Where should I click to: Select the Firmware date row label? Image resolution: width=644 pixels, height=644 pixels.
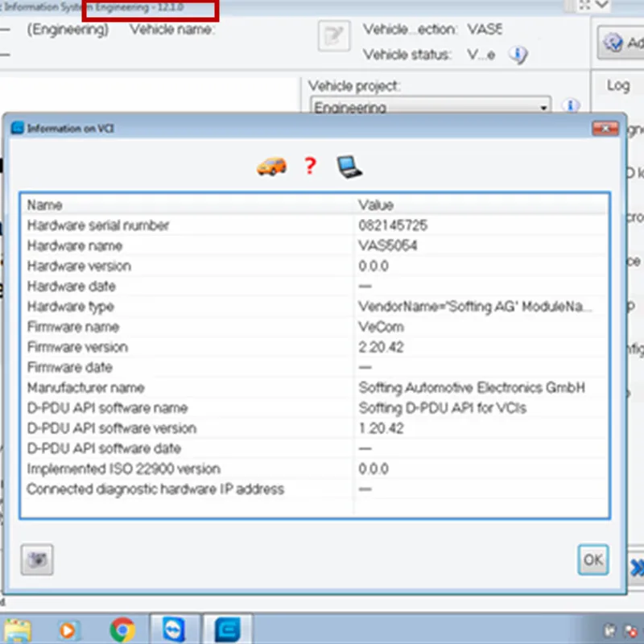point(69,367)
